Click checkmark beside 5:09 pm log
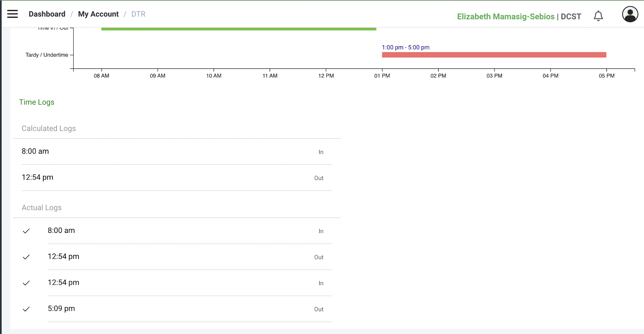644x334 pixels. pos(26,309)
